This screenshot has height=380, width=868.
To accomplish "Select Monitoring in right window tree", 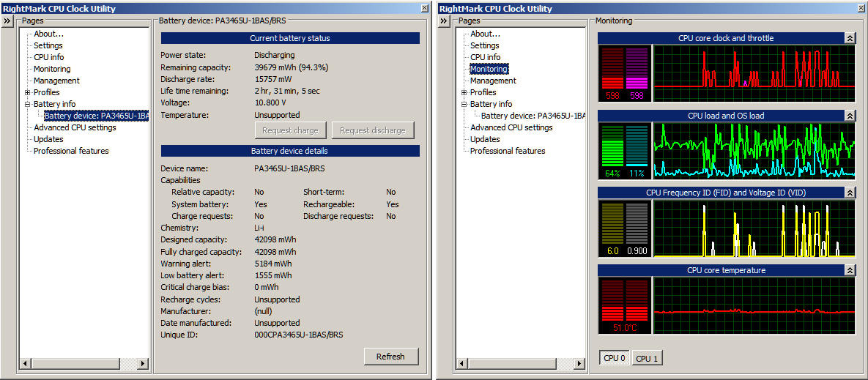I will point(489,69).
